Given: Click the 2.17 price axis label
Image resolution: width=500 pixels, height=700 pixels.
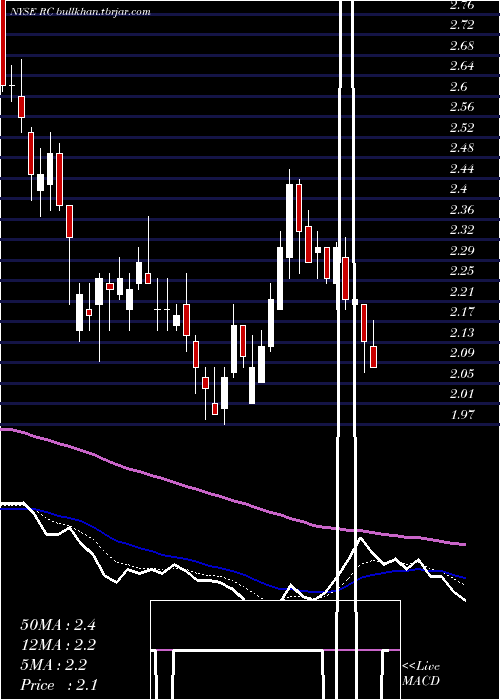Looking at the screenshot, I should click(462, 312).
